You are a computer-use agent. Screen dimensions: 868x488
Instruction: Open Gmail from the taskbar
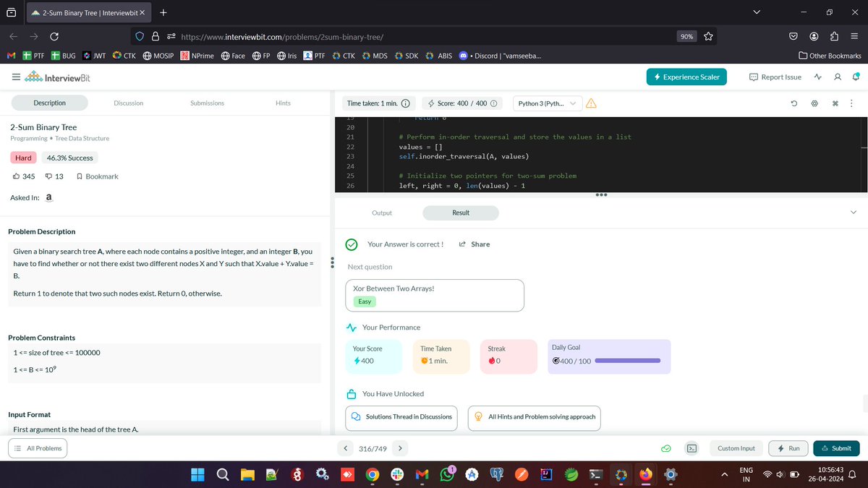point(422,475)
